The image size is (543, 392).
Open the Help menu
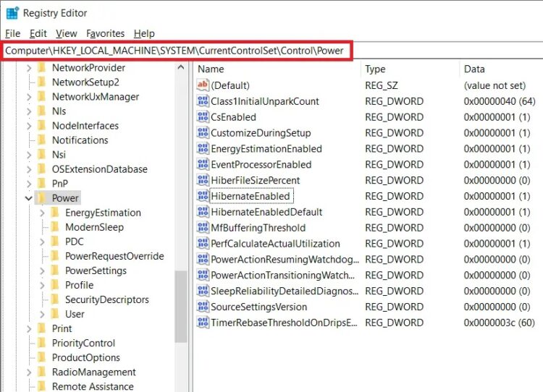(x=144, y=33)
